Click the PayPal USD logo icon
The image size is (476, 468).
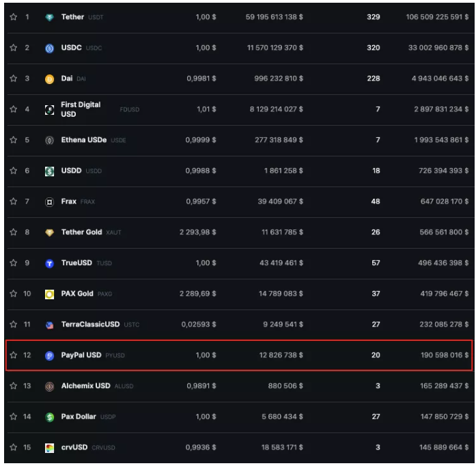49,355
